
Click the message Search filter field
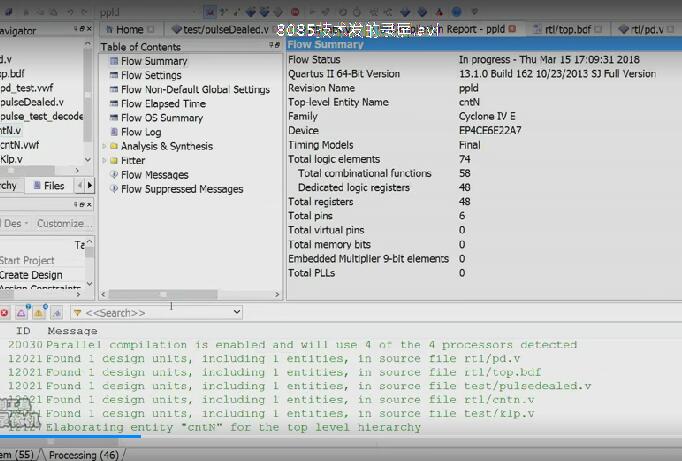(x=157, y=312)
